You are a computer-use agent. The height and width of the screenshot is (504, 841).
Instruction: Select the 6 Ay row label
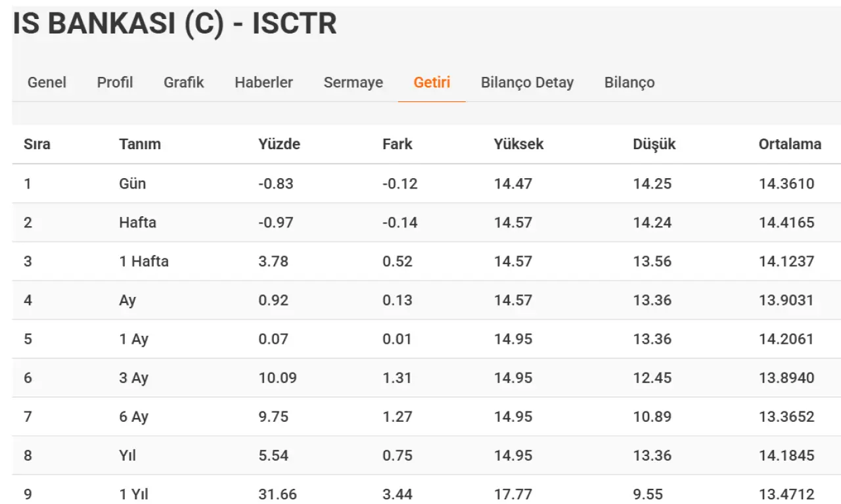pyautogui.click(x=134, y=417)
